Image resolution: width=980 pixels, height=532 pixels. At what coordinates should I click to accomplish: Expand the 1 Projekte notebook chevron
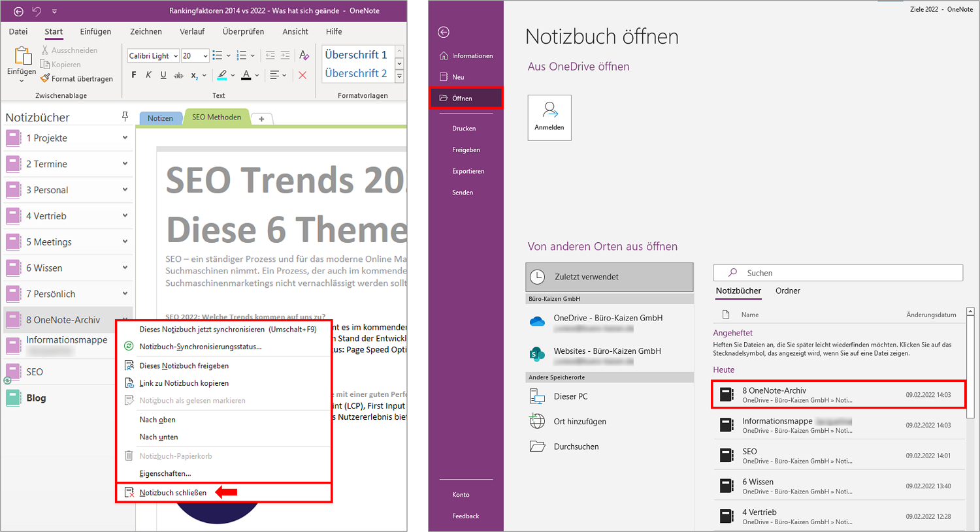(x=125, y=138)
